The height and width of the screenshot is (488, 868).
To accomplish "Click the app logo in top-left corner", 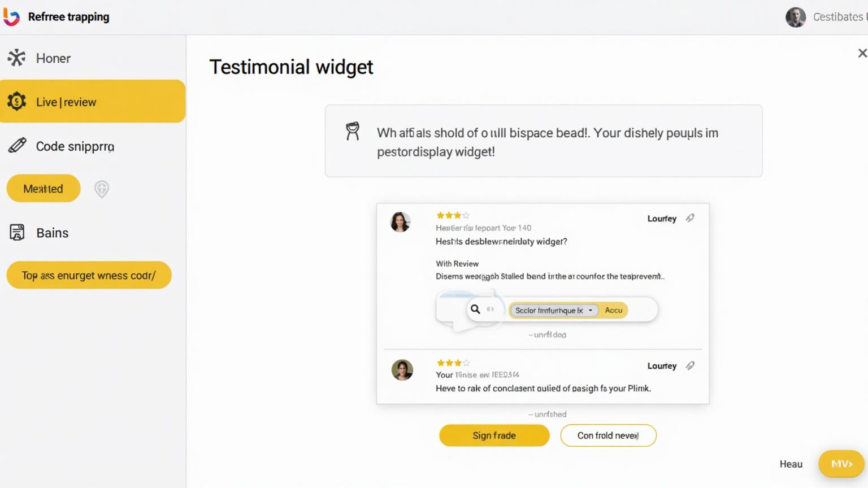I will point(11,17).
